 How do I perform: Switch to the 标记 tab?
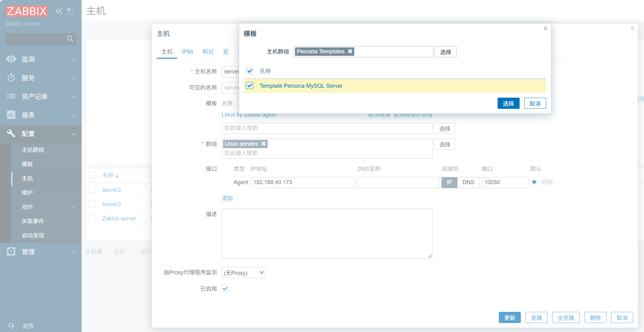208,52
